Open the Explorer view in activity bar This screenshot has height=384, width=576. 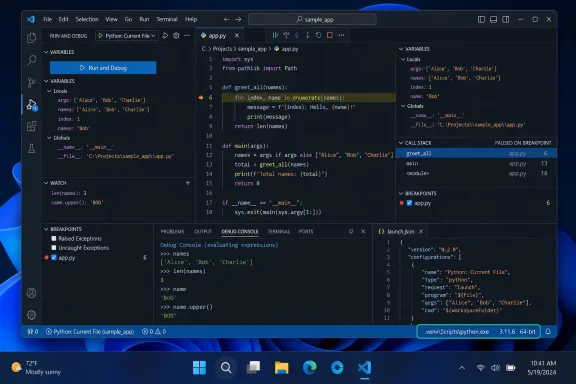click(32, 37)
